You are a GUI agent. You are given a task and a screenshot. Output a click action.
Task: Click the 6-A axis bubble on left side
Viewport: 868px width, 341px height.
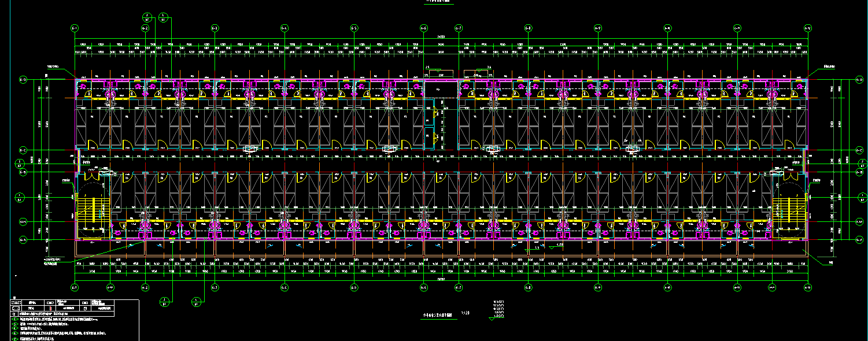click(x=24, y=239)
